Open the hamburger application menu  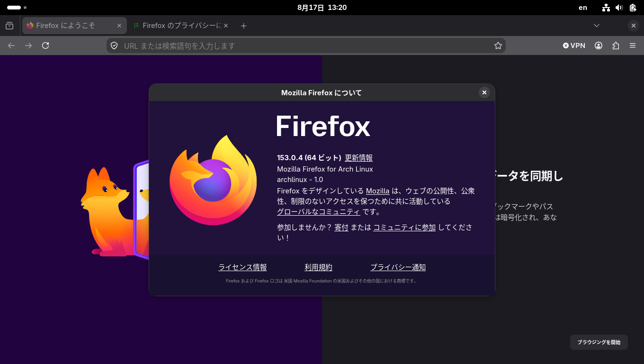[x=633, y=45]
